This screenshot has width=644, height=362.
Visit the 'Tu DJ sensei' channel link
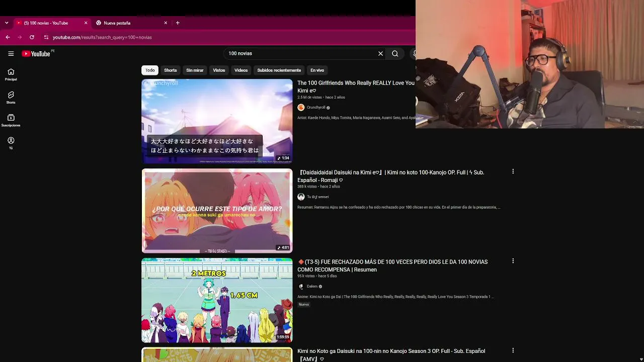[317, 197]
